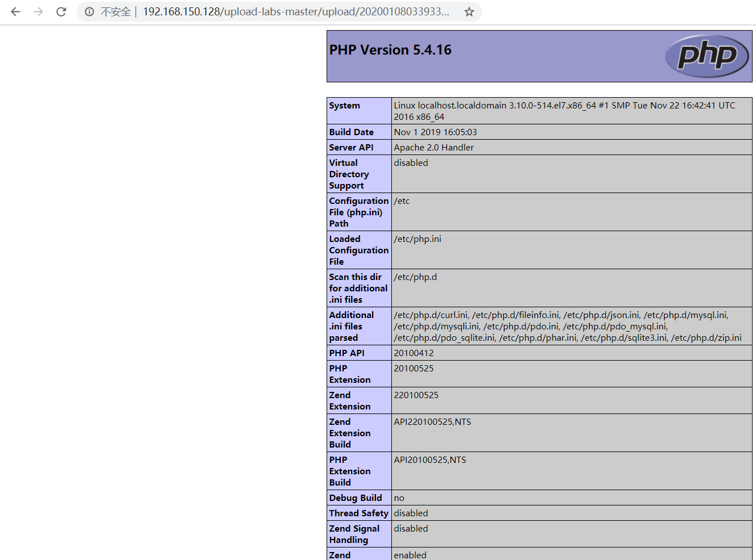
Task: Select Additional .ini files parsed label
Action: 352,327
